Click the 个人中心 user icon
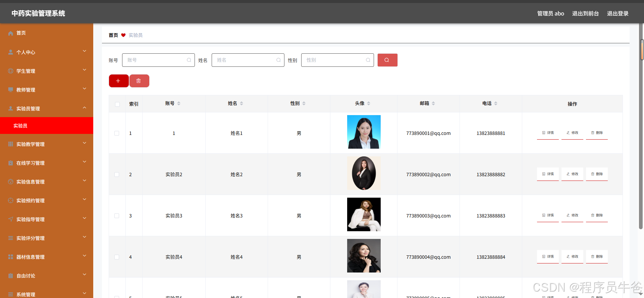Viewport: 644px width, 298px height. point(11,52)
